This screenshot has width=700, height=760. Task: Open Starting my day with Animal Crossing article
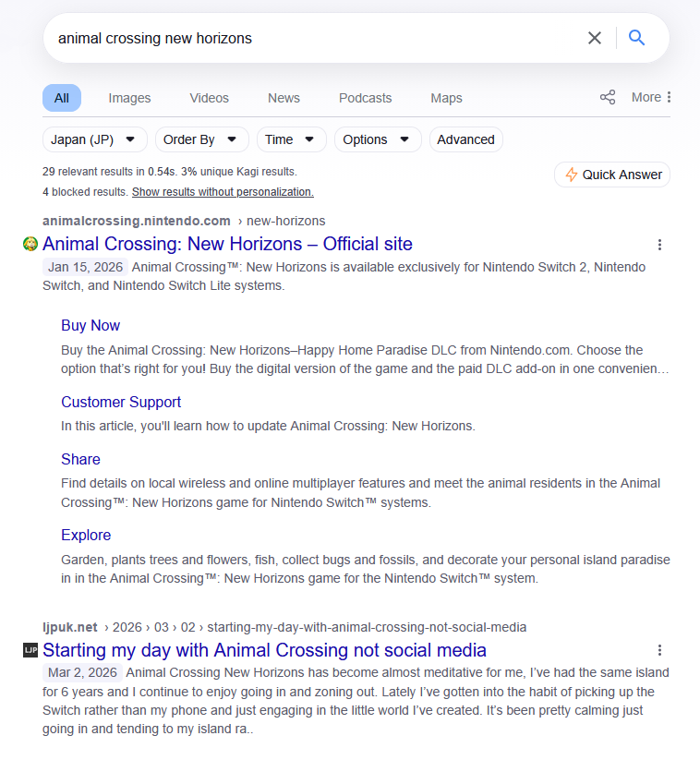[x=264, y=650]
